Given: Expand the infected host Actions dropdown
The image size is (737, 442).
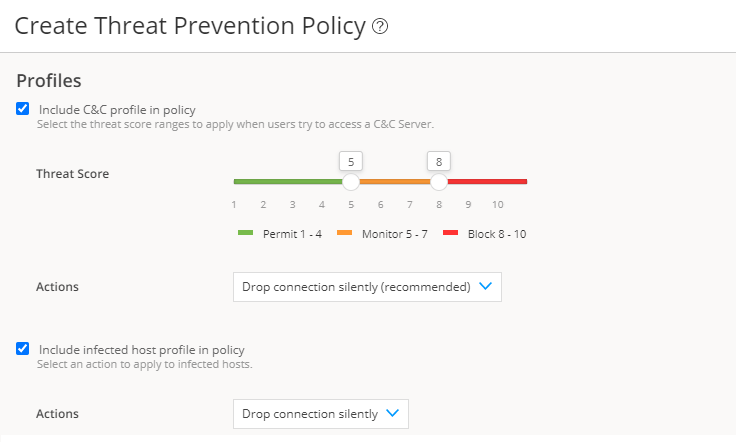Looking at the screenshot, I should 320,414.
